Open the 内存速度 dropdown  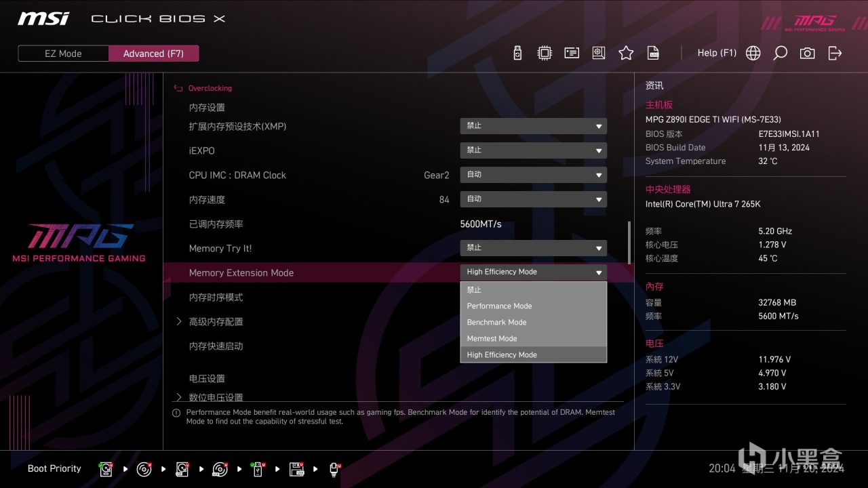tap(533, 199)
